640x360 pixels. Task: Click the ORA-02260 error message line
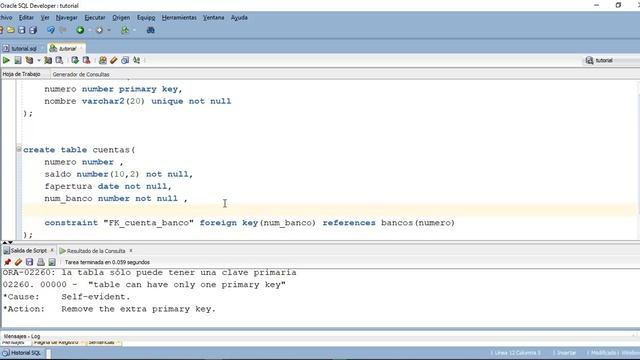tap(149, 272)
